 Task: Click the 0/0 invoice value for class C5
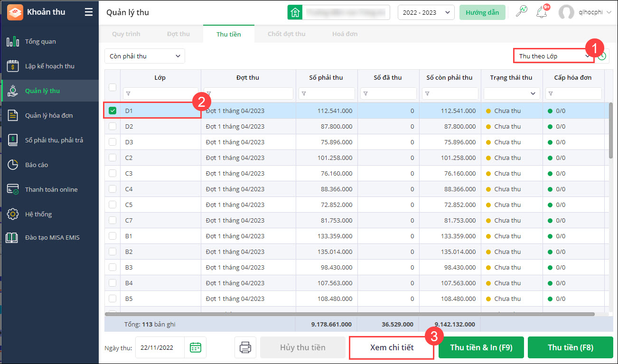click(x=561, y=205)
